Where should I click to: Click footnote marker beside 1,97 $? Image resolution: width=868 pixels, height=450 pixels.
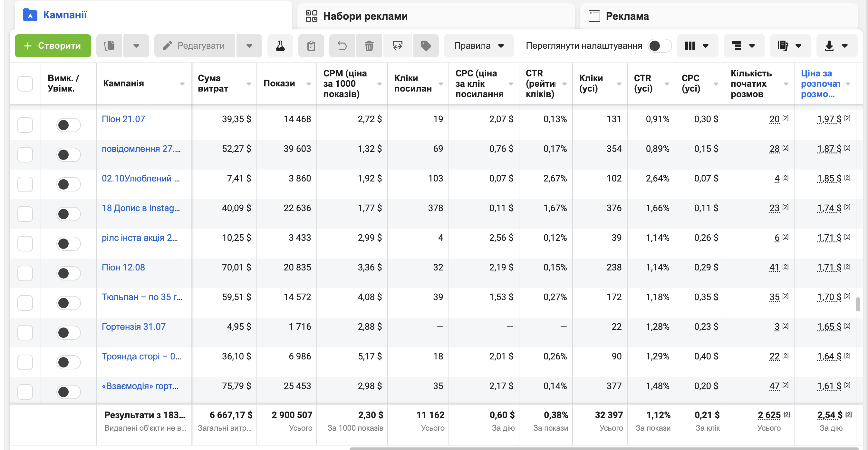coord(847,118)
